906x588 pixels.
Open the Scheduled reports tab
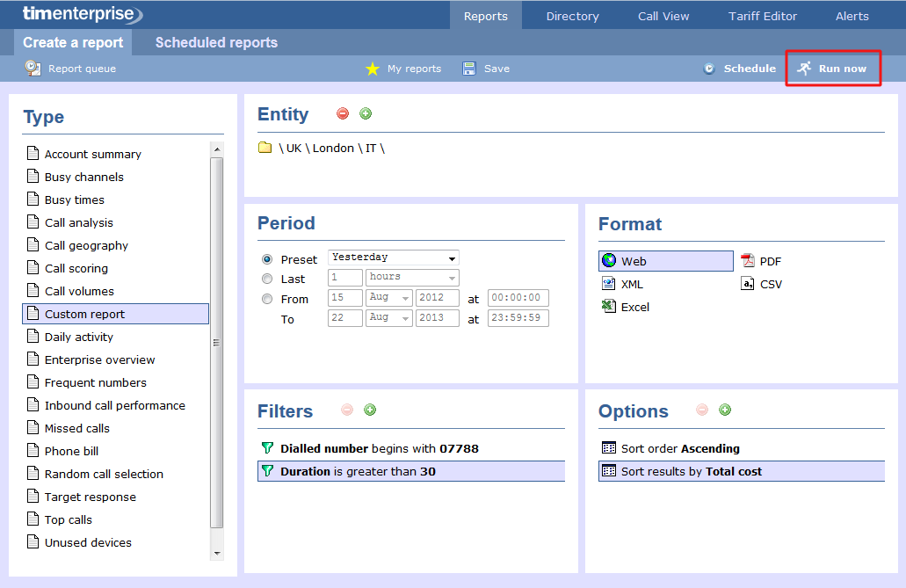216,42
